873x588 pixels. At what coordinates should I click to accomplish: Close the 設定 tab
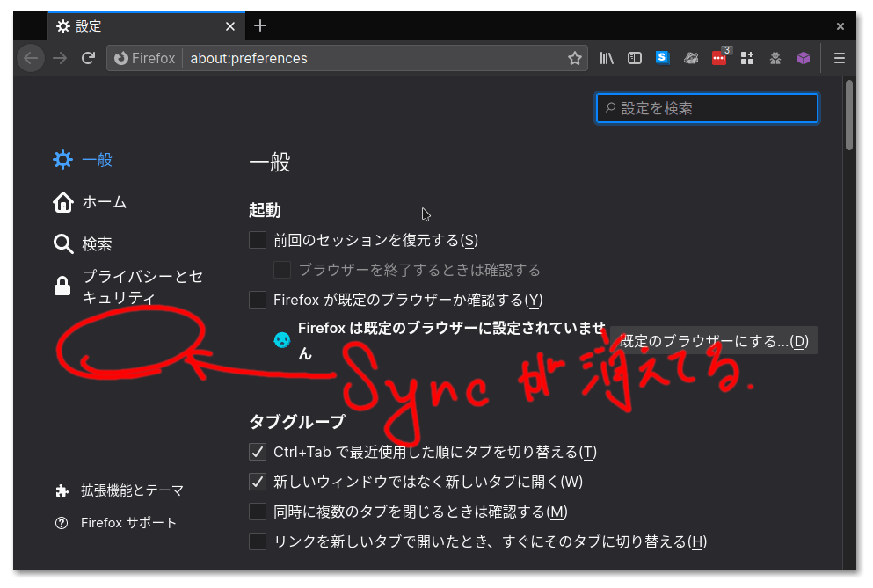pyautogui.click(x=230, y=26)
